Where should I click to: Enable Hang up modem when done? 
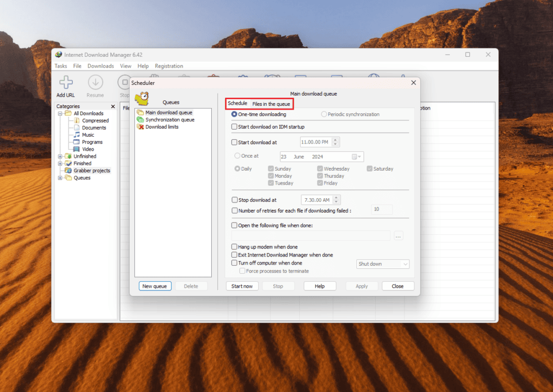(x=234, y=247)
